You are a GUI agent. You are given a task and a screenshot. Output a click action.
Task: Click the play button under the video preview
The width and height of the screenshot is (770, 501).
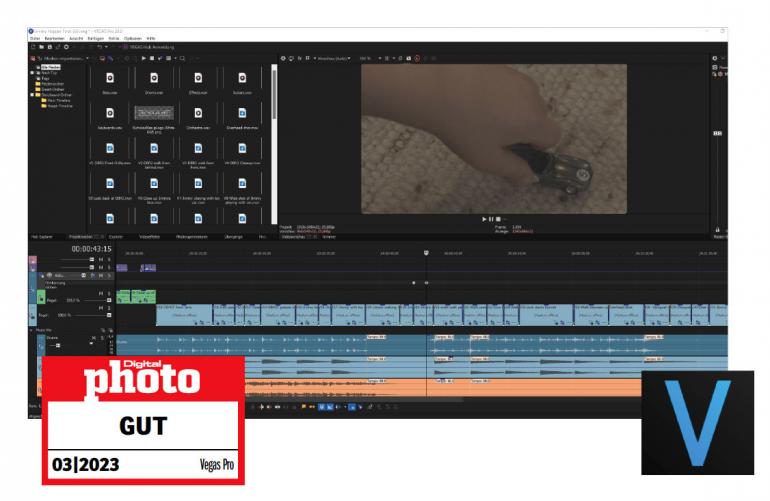[x=485, y=218]
